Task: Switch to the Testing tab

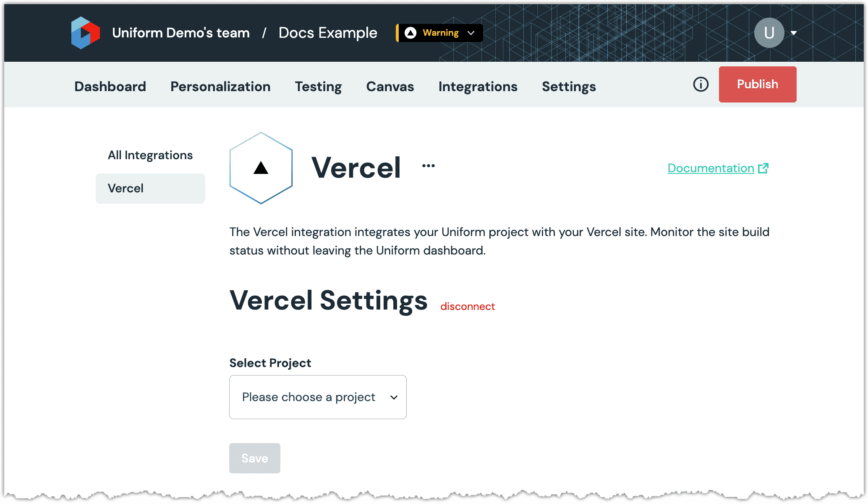Action: [318, 87]
